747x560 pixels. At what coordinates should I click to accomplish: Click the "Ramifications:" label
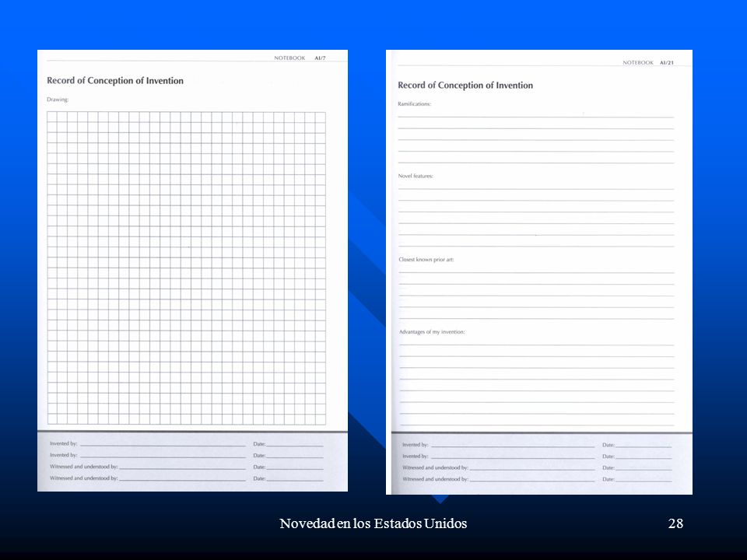[414, 103]
